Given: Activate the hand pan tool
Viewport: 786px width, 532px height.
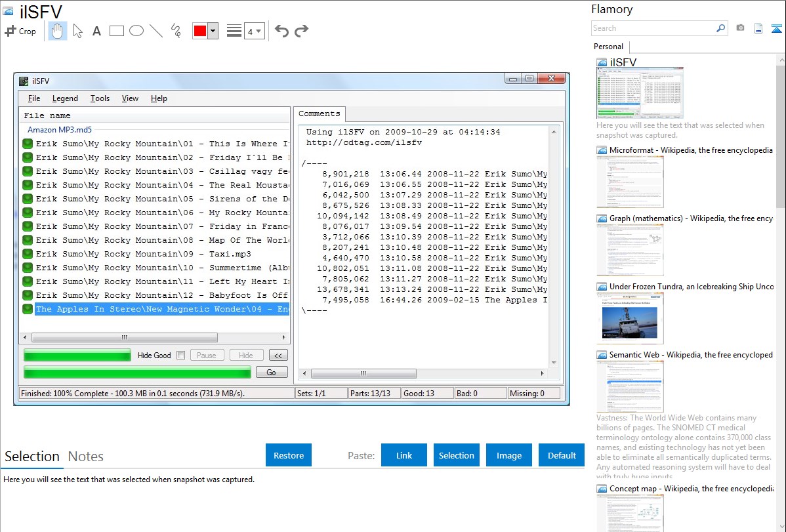Looking at the screenshot, I should click(x=57, y=31).
